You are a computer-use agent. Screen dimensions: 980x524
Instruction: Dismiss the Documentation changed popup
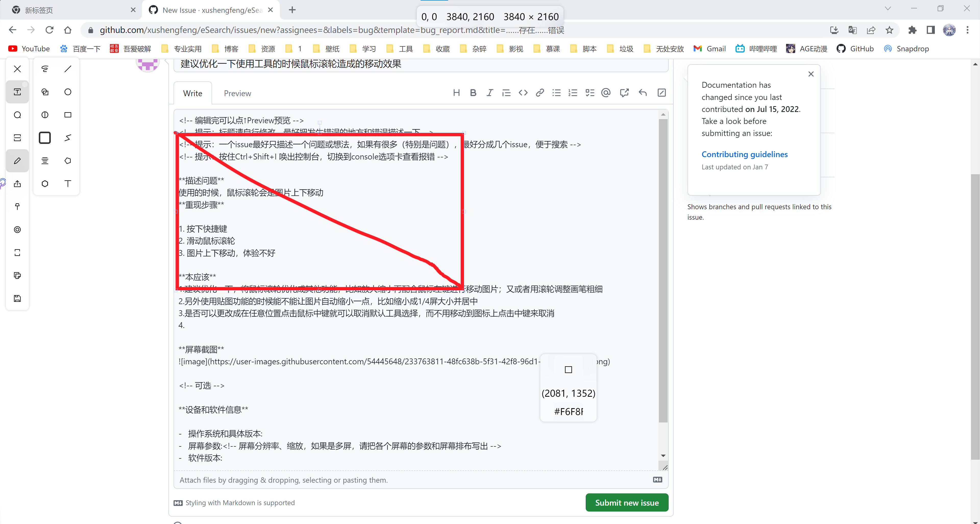[811, 74]
